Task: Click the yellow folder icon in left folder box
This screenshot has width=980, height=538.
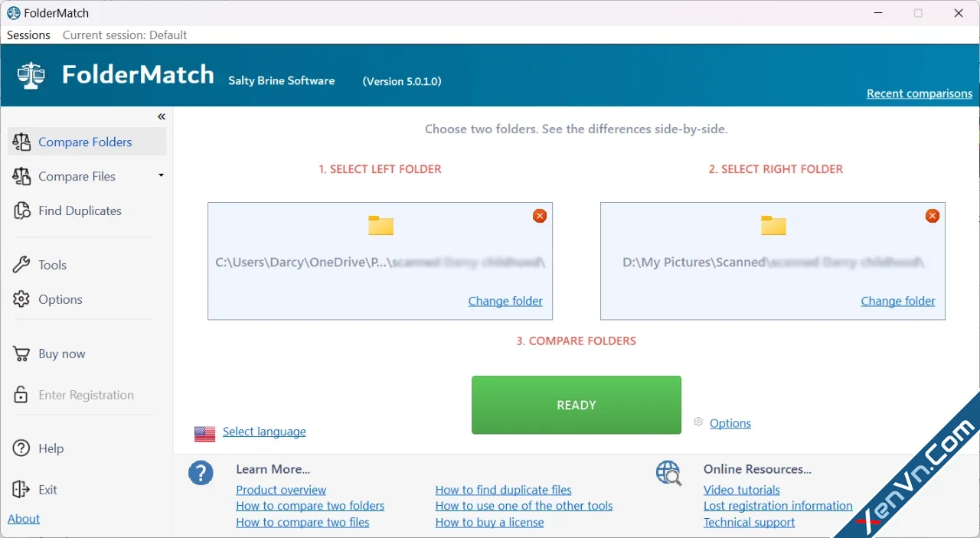Action: click(381, 225)
